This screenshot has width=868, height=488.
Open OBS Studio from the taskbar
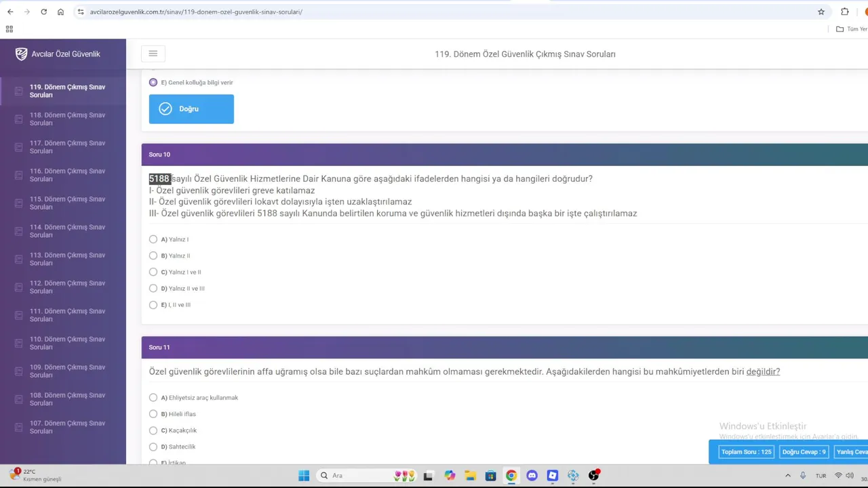[594, 476]
